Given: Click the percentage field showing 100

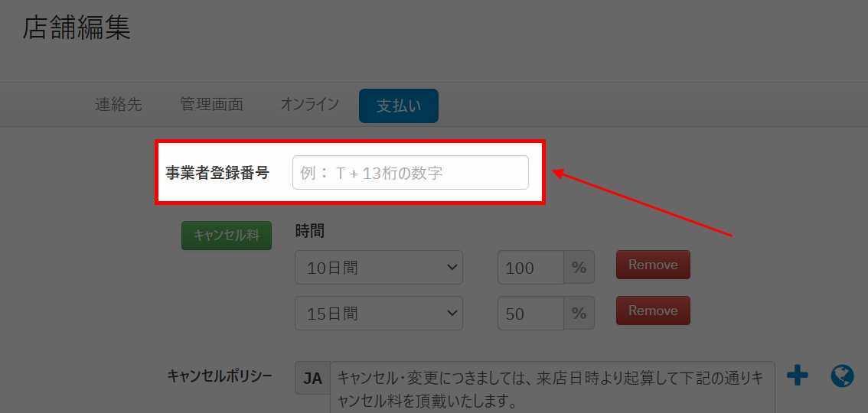Looking at the screenshot, I should (530, 268).
